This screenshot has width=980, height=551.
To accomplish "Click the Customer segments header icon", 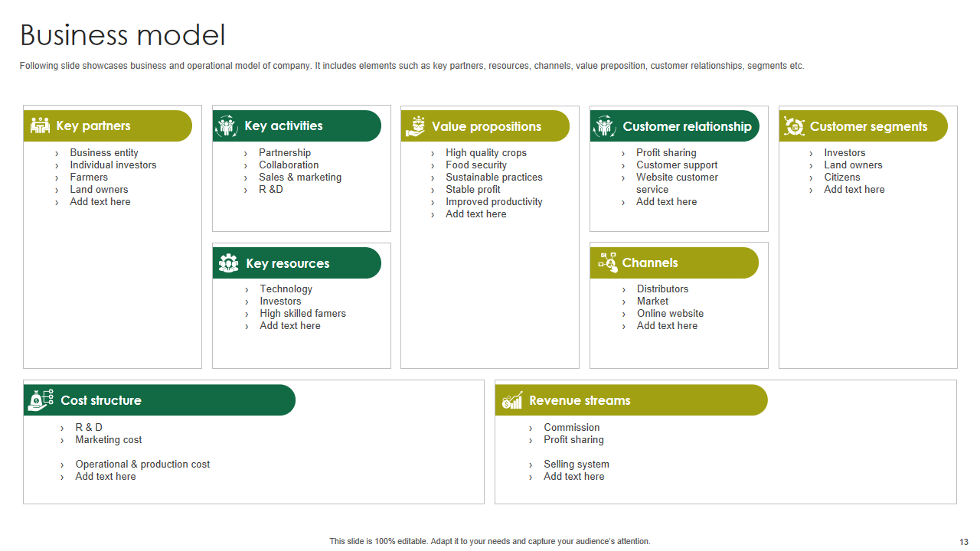I will click(x=794, y=126).
